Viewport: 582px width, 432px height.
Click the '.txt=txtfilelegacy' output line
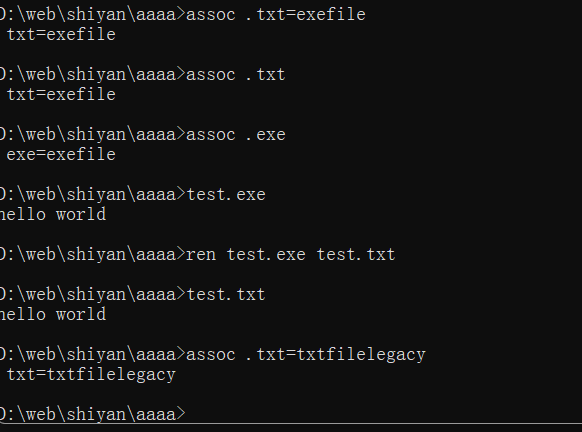[x=88, y=375]
